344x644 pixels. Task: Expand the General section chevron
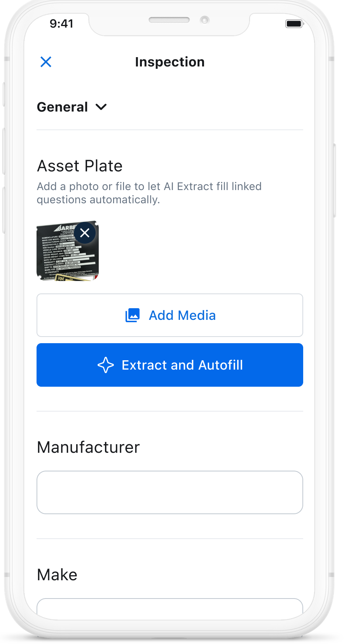click(x=101, y=107)
